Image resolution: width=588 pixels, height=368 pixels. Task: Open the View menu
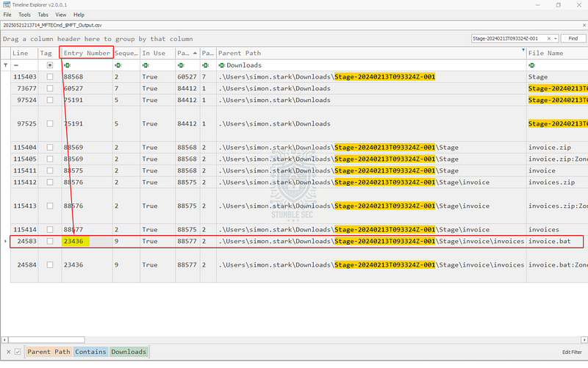pyautogui.click(x=61, y=15)
